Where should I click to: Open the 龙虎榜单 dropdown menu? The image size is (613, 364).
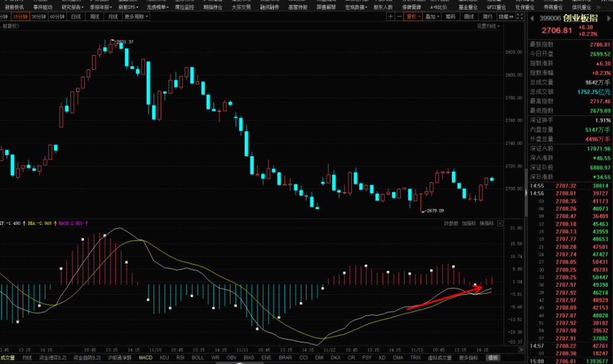click(x=158, y=7)
